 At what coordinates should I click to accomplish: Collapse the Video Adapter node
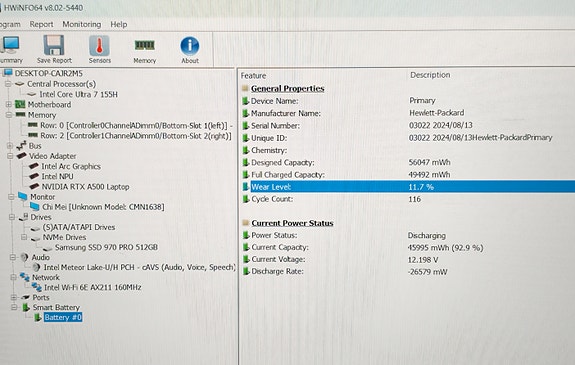(x=10, y=156)
